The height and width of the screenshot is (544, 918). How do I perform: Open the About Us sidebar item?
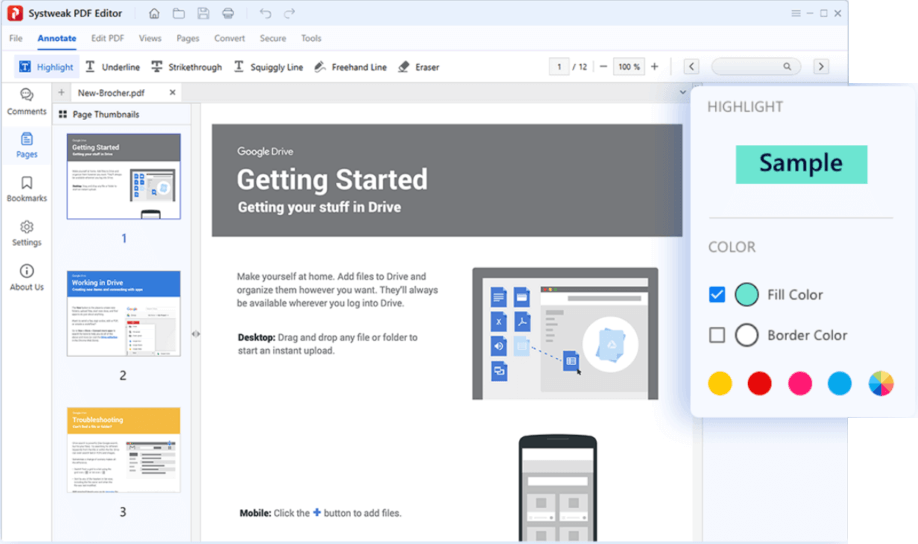(x=27, y=278)
